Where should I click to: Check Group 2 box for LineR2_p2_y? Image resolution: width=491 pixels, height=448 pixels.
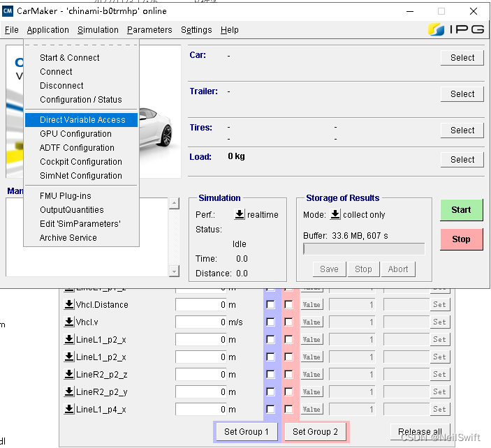(x=288, y=391)
